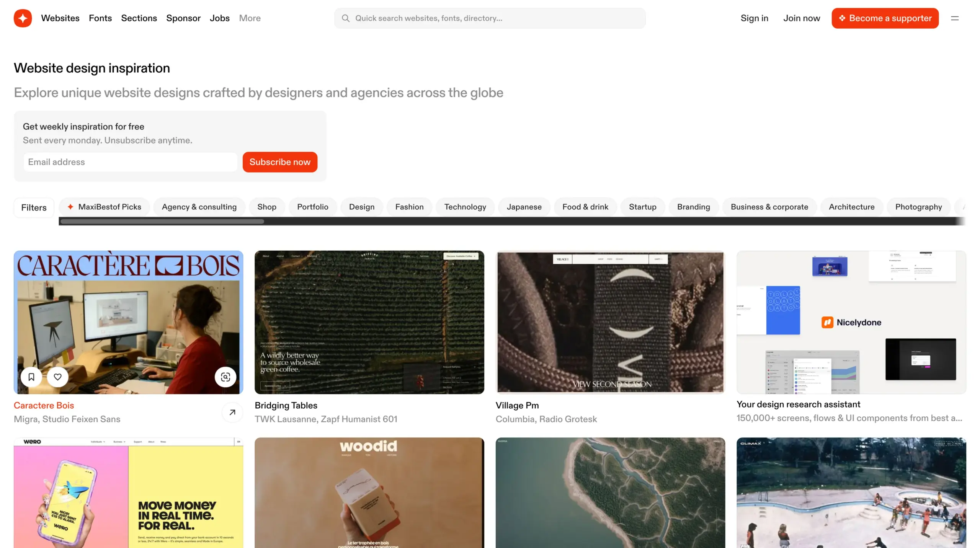Toggle the Fashion filter
Image resolution: width=980 pixels, height=548 pixels.
[x=409, y=207]
